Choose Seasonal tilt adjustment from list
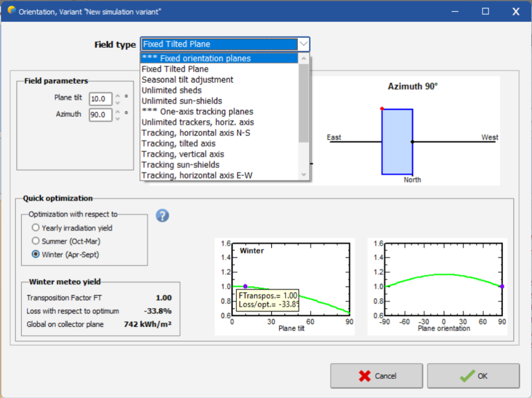The image size is (532, 398). coord(187,80)
